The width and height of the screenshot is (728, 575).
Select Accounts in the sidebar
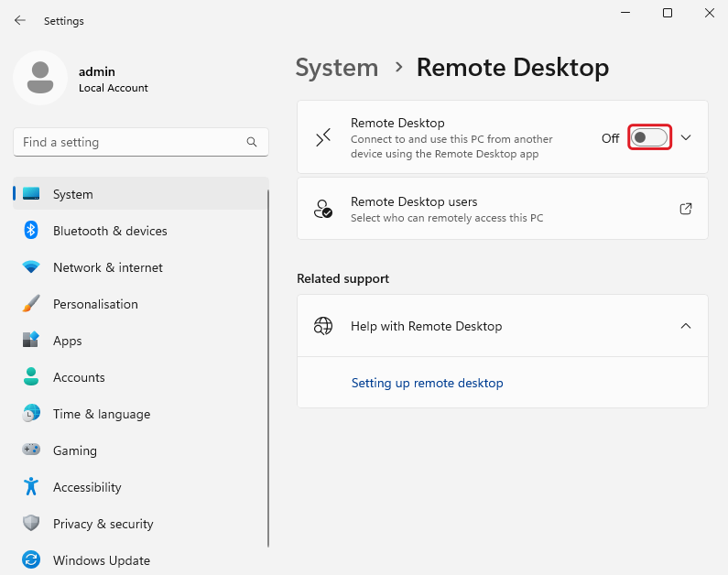[x=79, y=377]
